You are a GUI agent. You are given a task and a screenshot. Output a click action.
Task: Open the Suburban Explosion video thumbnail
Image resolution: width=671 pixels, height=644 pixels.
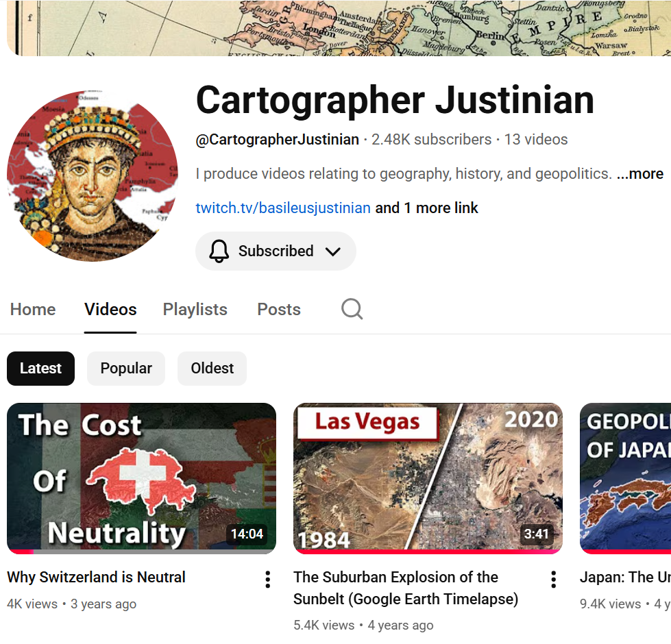click(428, 478)
